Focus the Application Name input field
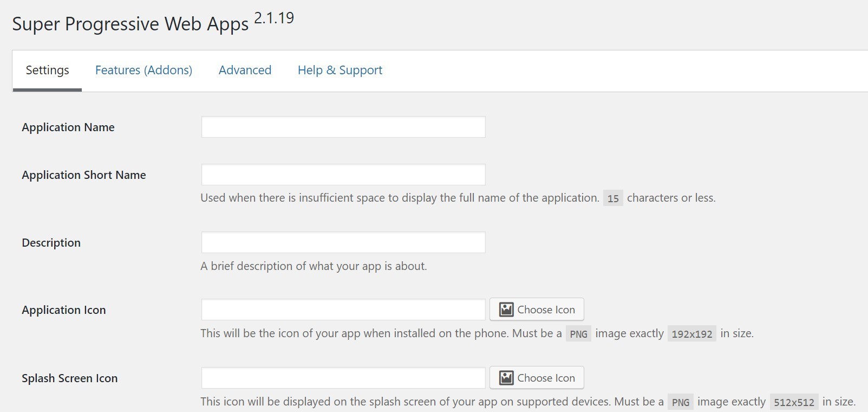The image size is (868, 412). tap(343, 127)
